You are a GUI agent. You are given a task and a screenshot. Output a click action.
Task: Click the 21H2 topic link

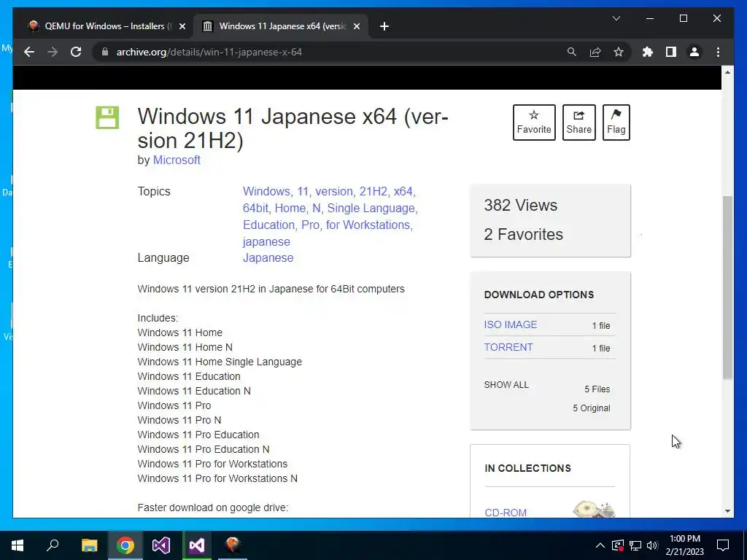(373, 192)
